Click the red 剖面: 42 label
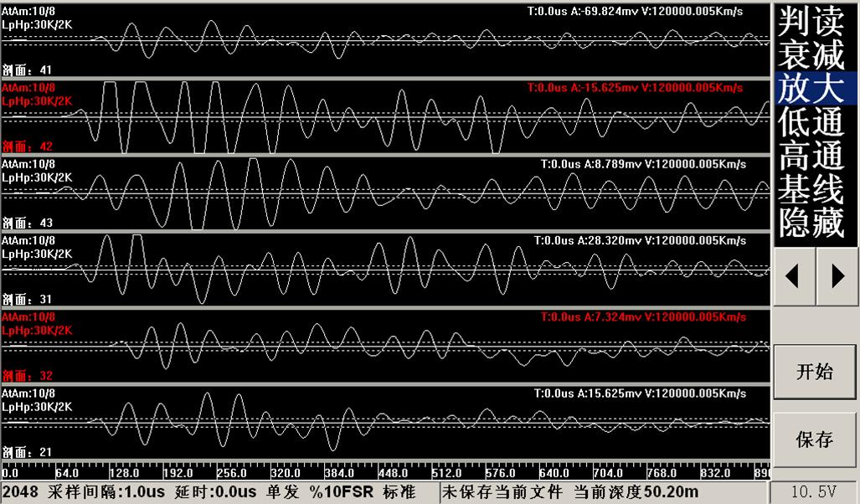The height and width of the screenshot is (504, 860). 27,147
